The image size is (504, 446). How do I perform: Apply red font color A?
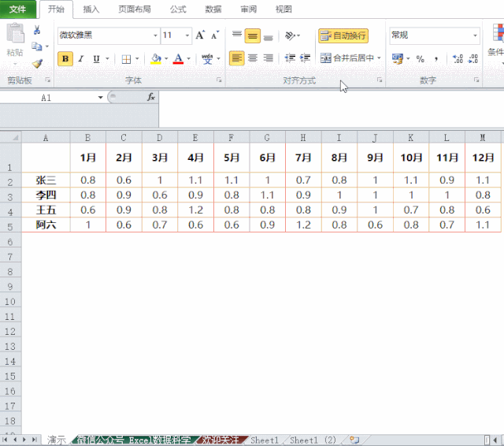pos(178,59)
